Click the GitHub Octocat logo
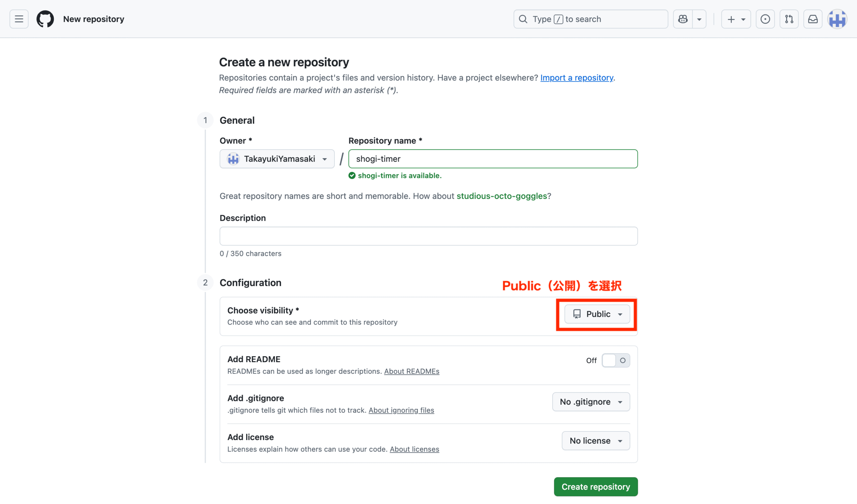Screen dimensions: 857x504 45,19
